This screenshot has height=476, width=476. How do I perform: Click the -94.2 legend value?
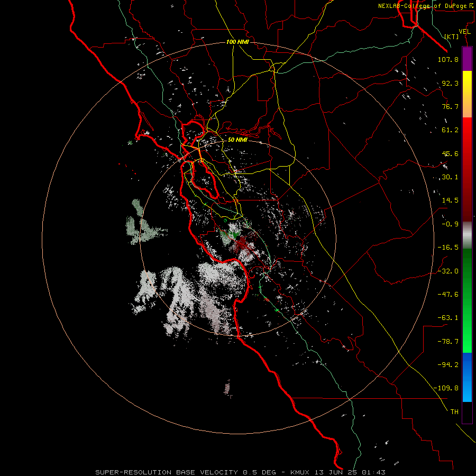pos(448,365)
